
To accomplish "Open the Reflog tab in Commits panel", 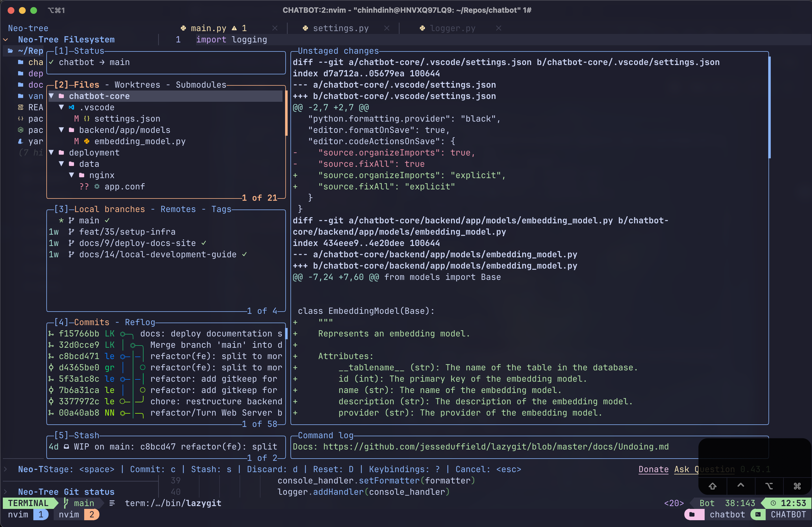I will pos(140,322).
